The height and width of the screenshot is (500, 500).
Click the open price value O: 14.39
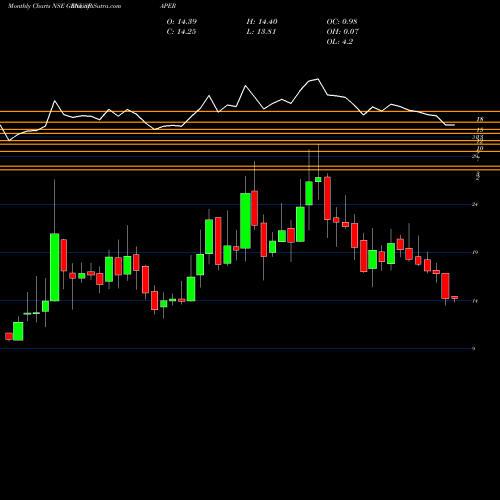tap(182, 22)
